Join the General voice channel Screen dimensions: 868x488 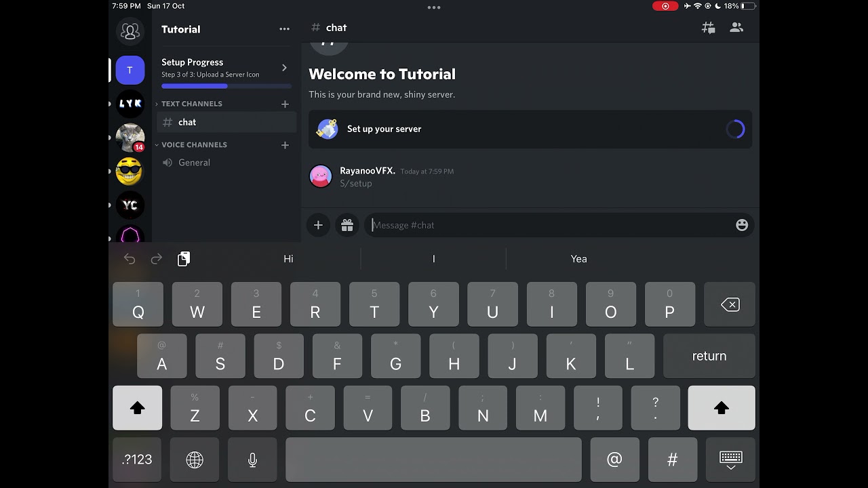pos(226,163)
